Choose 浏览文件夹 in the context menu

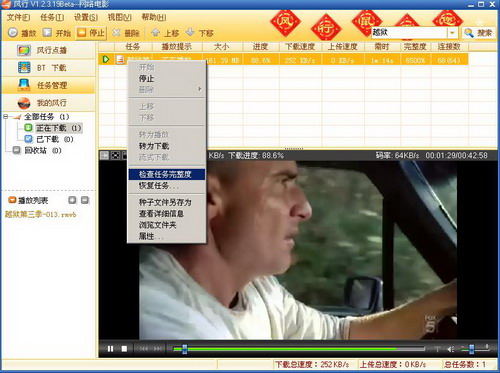pos(167,225)
